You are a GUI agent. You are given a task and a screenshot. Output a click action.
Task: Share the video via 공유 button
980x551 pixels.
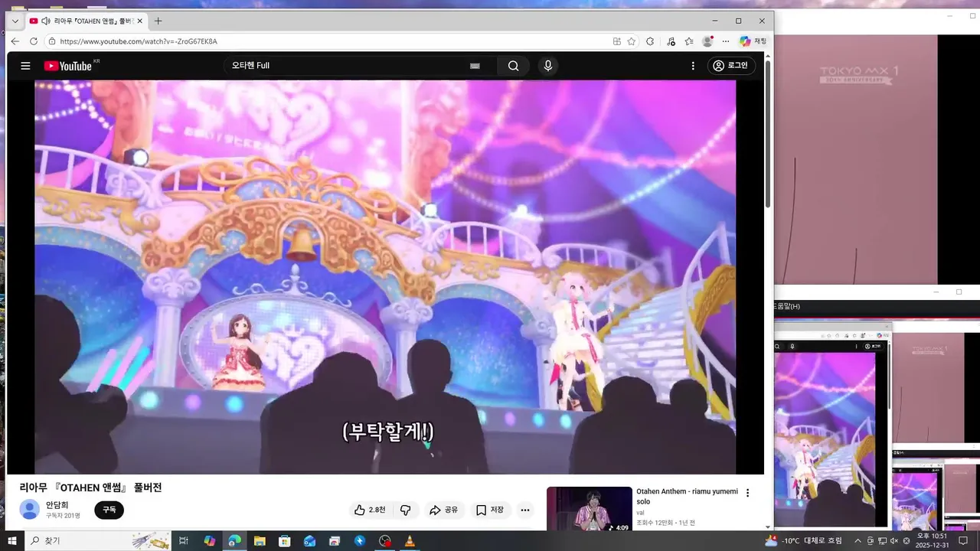coord(443,510)
